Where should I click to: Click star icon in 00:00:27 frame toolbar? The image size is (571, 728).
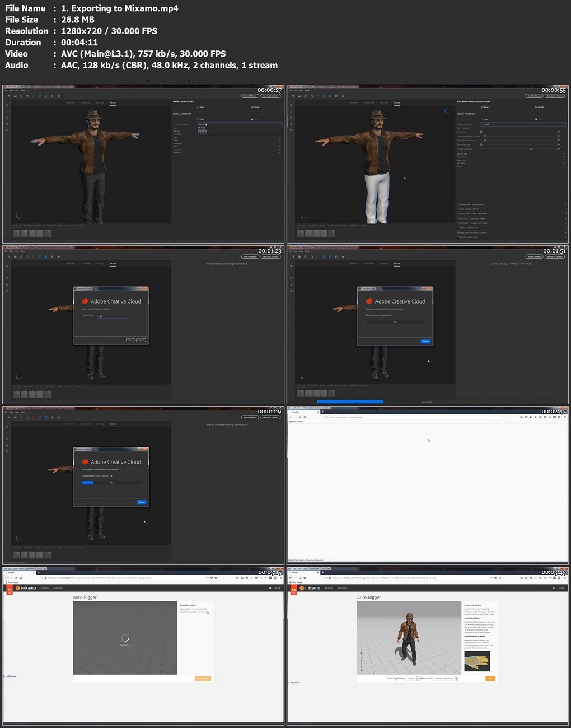tap(58, 96)
